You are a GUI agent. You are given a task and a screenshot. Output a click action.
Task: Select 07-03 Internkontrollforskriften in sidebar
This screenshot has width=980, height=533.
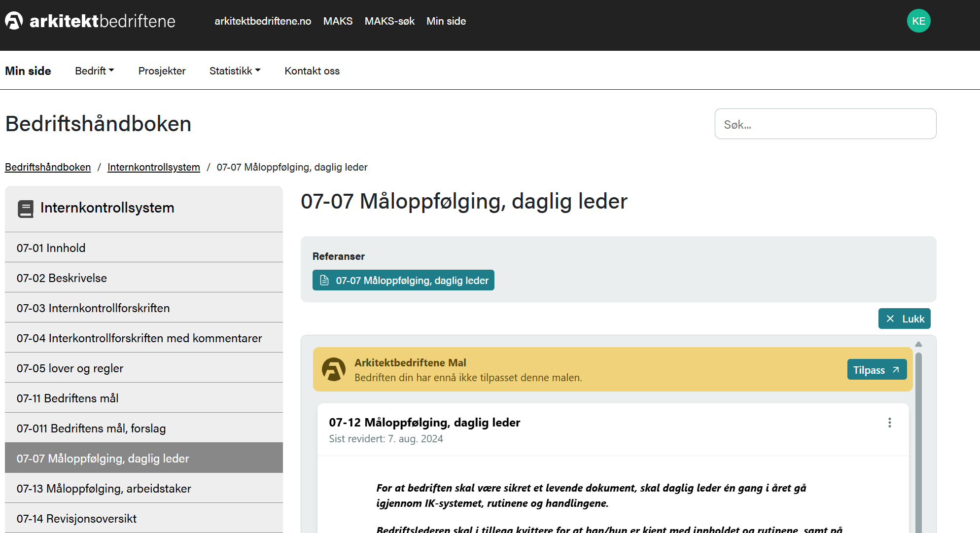coord(93,308)
